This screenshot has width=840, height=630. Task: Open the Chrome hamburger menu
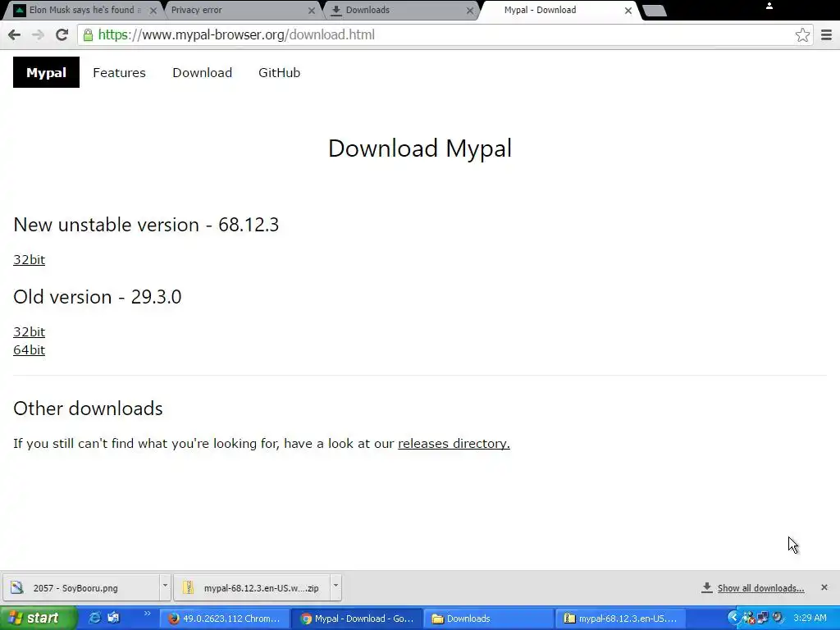click(x=826, y=34)
